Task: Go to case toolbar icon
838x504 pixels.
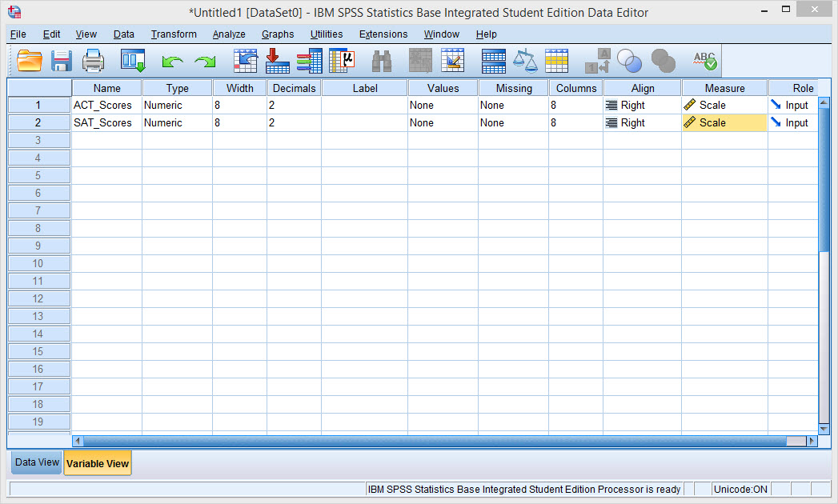Action: (245, 60)
